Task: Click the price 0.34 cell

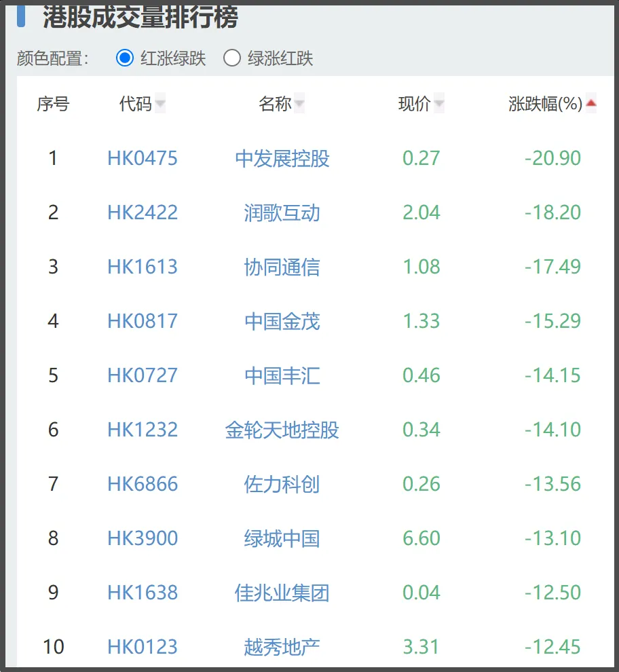Action: 421,430
